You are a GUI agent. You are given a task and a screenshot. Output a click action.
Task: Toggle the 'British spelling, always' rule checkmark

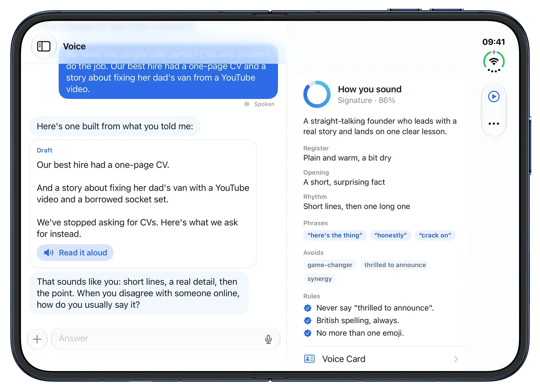(x=308, y=320)
